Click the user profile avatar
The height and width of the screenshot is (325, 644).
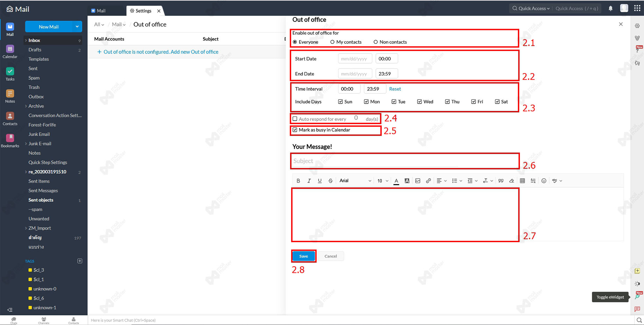624,8
